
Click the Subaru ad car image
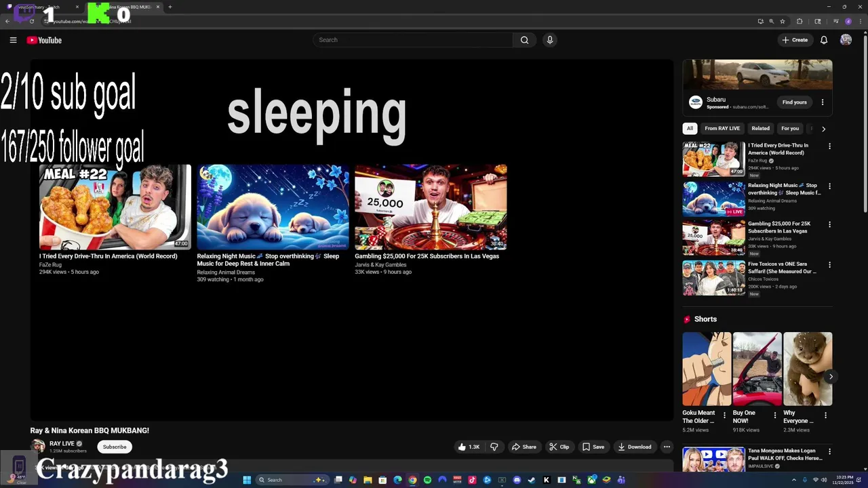pos(757,75)
